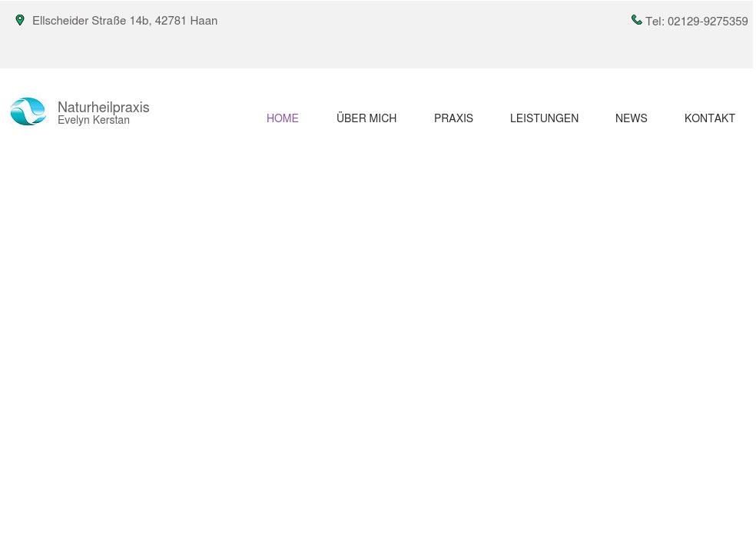Viewport: 756px width, 538px height.
Task: Click the Naturheilpraxis site title
Action: pos(103,108)
